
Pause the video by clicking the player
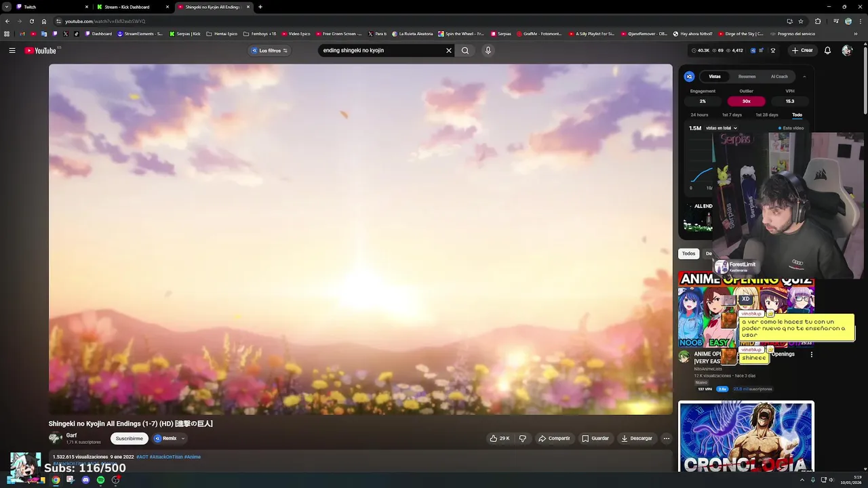360,239
